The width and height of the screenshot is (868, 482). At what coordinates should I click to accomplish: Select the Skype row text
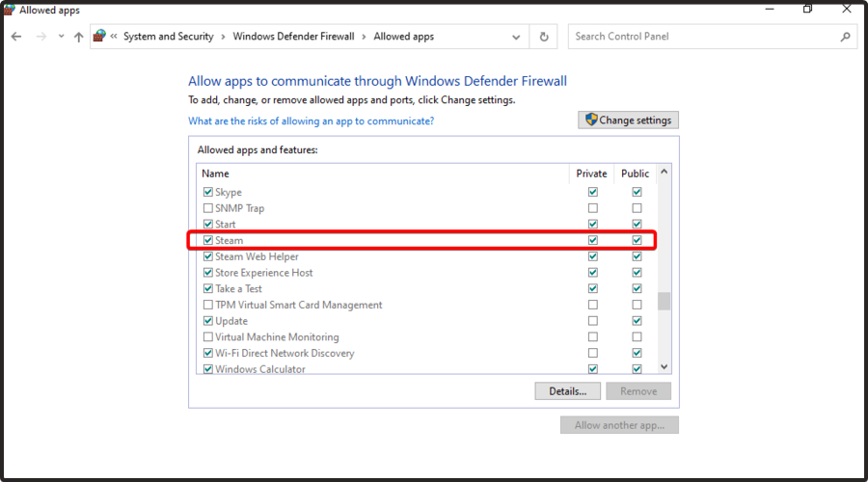pyautogui.click(x=229, y=193)
